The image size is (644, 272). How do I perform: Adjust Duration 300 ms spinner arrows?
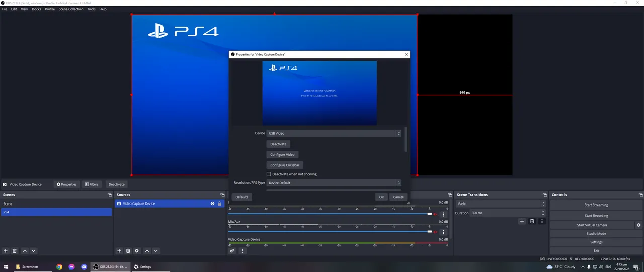(x=543, y=213)
